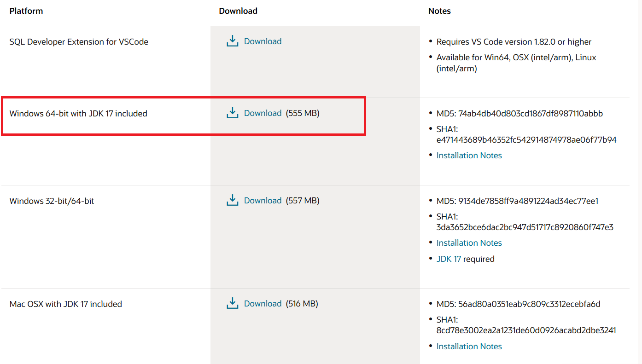Viewport: 642px width, 364px height.
Task: Click the Download column header
Action: (238, 11)
